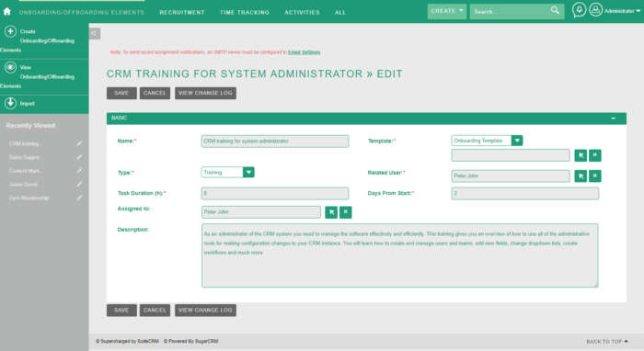Click the Import down-arrow icon
Image resolution: width=644 pixels, height=351 pixels.
[11, 103]
